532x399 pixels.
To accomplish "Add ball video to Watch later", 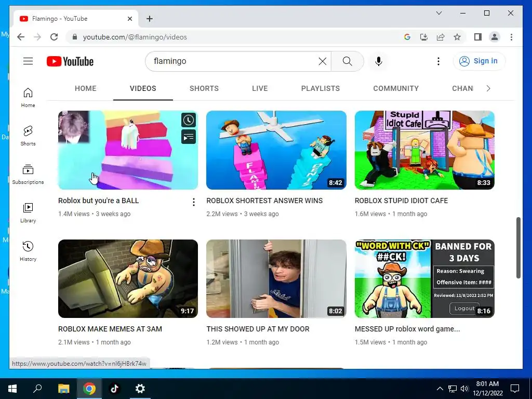I will tap(188, 120).
